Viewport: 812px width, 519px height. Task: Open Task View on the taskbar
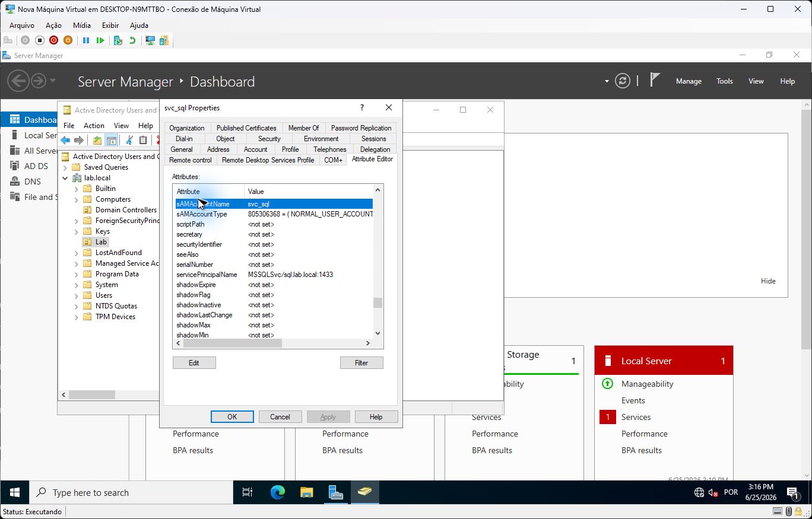(x=248, y=492)
